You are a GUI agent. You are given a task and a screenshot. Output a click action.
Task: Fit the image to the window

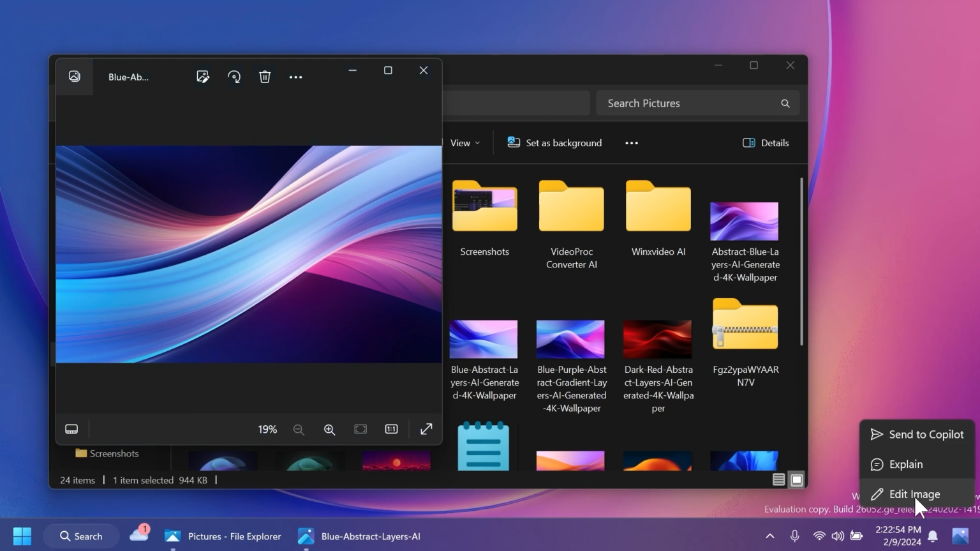tap(360, 429)
